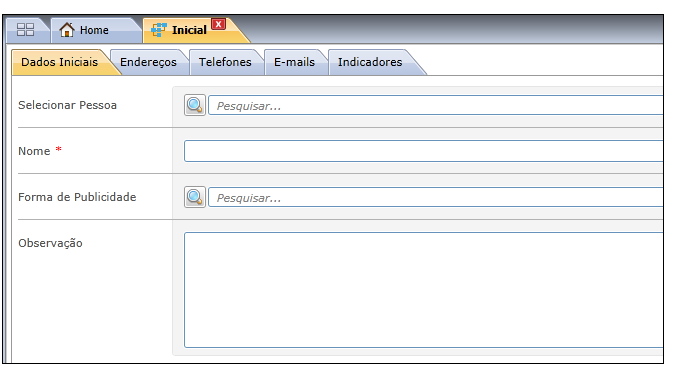
Task: Click the Selecionar Pessoa search magnifier icon
Action: tap(195, 105)
